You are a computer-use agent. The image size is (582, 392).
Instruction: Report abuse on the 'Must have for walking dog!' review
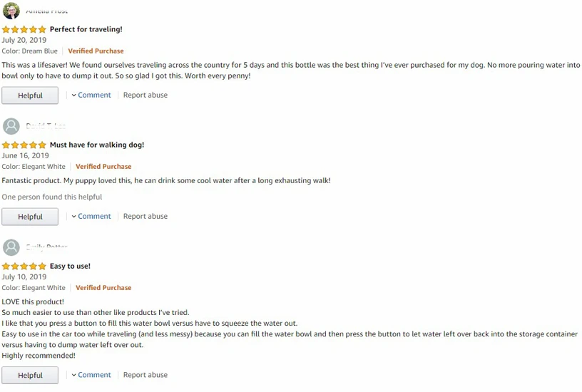point(145,216)
